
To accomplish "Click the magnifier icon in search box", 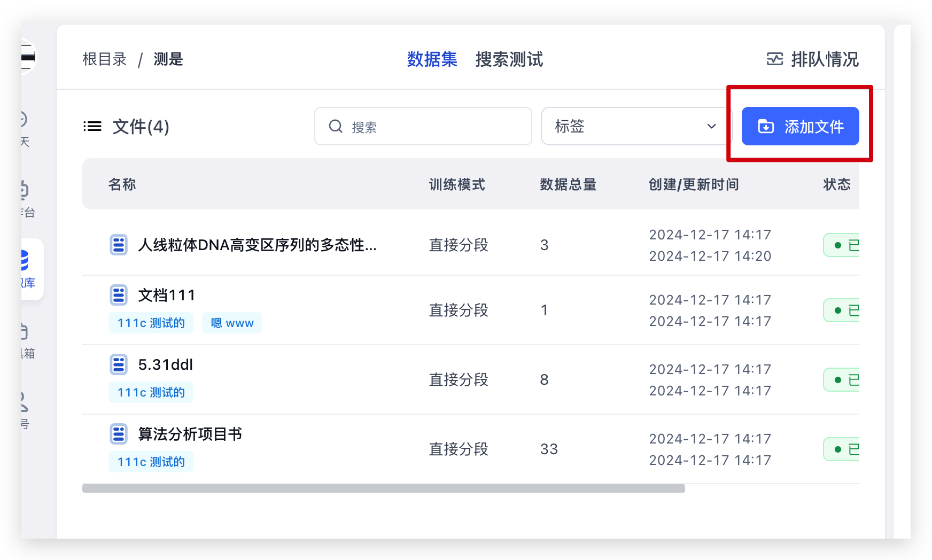I will click(336, 127).
